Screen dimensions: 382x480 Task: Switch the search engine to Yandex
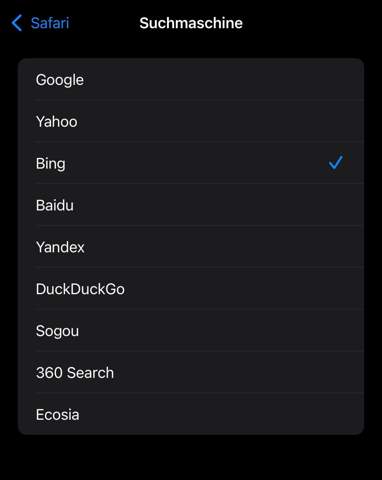(x=191, y=247)
